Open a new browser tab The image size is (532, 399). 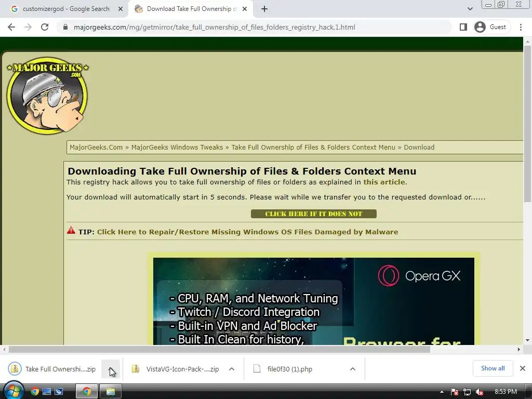[x=264, y=9]
